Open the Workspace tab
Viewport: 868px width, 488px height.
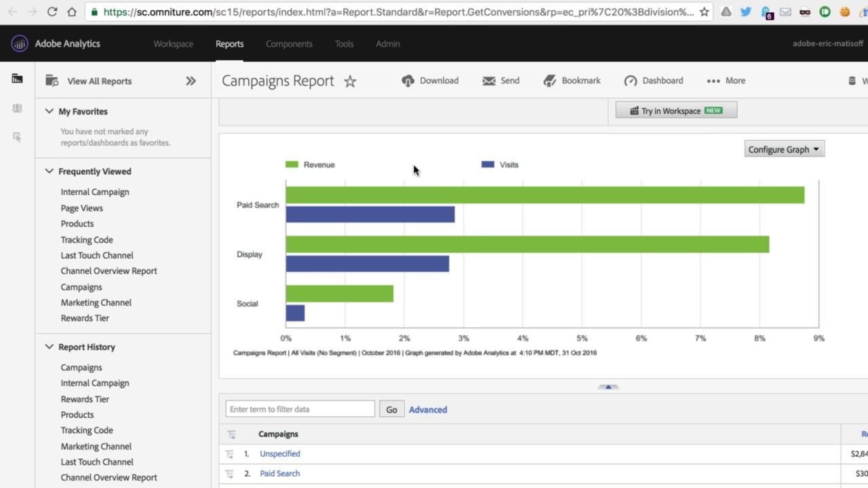click(173, 43)
